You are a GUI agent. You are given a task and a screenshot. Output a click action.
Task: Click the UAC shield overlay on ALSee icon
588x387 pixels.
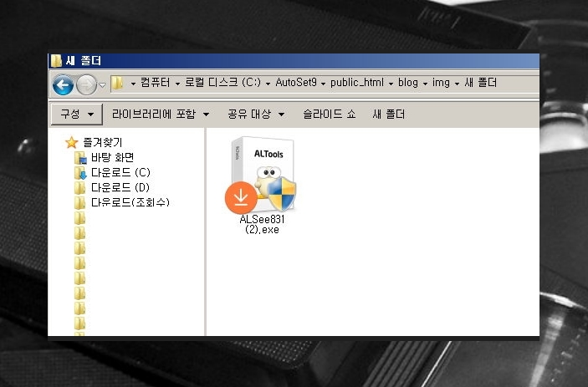click(282, 194)
